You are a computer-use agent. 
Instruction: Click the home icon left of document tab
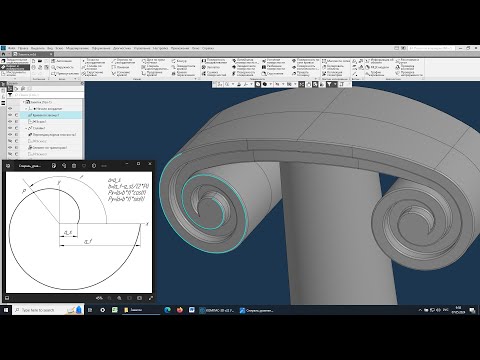click(3, 54)
